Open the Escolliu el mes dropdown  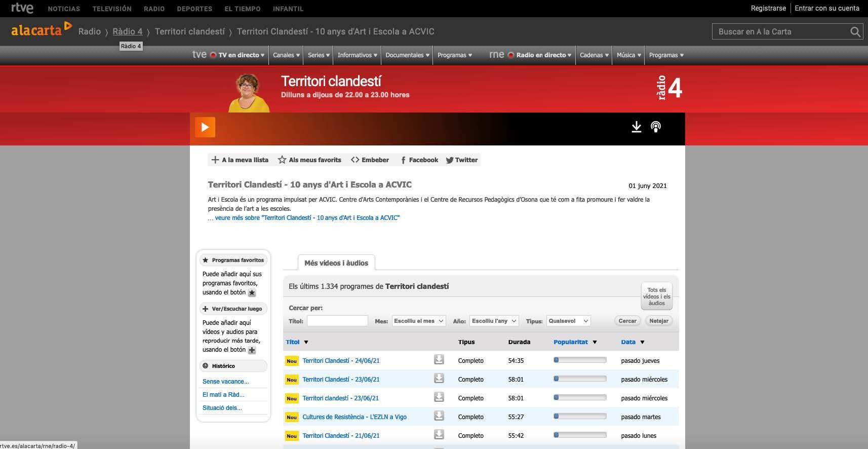click(x=419, y=321)
